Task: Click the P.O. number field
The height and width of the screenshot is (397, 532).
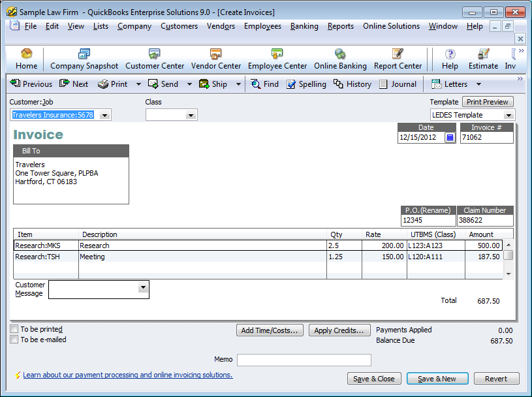Action: coord(428,220)
